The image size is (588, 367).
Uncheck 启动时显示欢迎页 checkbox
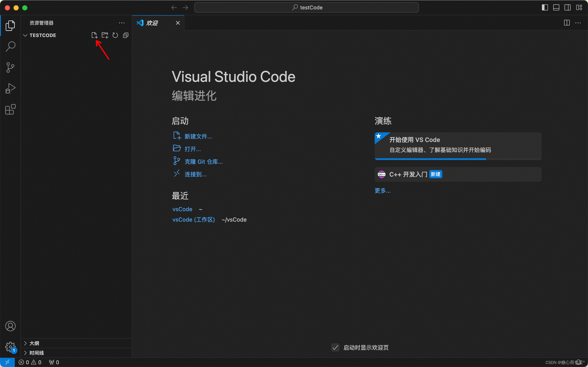[335, 348]
